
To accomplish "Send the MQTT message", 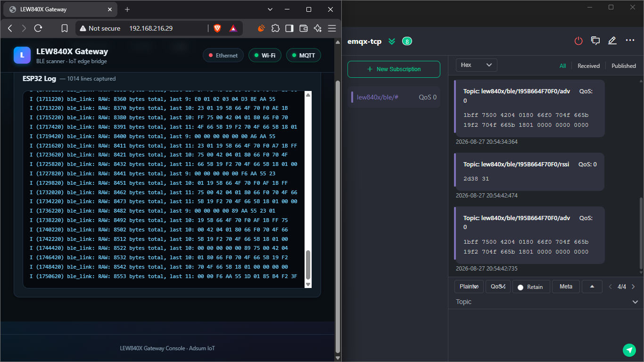I will pos(629,350).
